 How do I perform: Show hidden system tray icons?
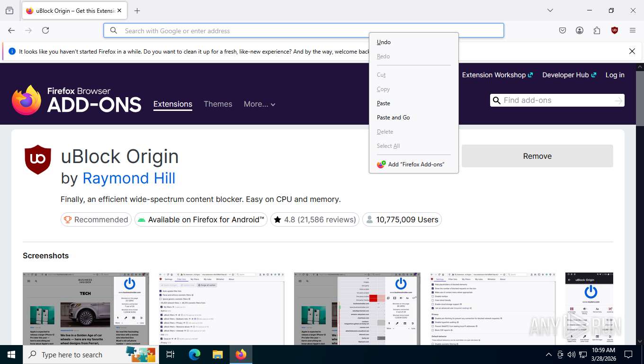coord(549,355)
